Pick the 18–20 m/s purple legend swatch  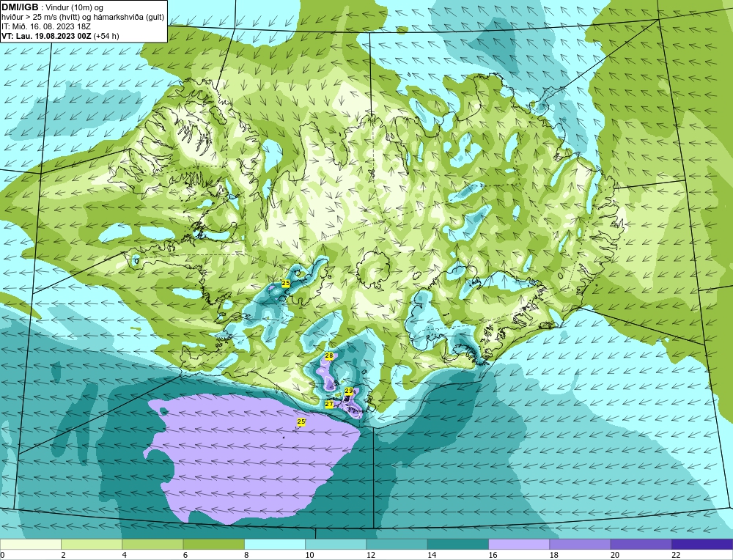tap(580, 545)
